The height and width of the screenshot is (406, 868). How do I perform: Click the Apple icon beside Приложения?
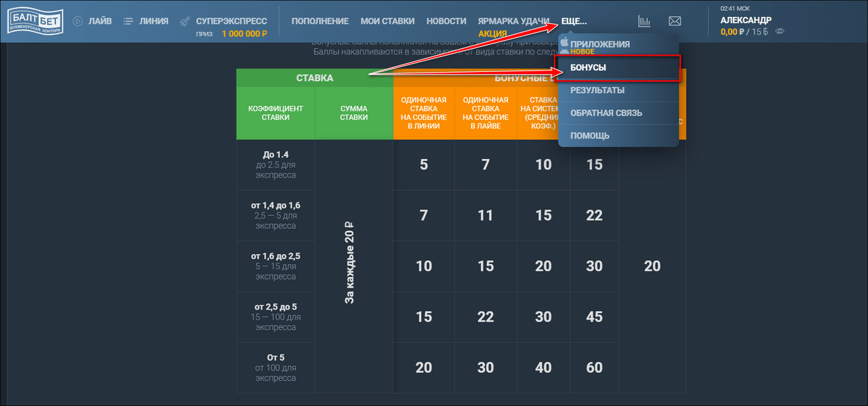tap(564, 43)
